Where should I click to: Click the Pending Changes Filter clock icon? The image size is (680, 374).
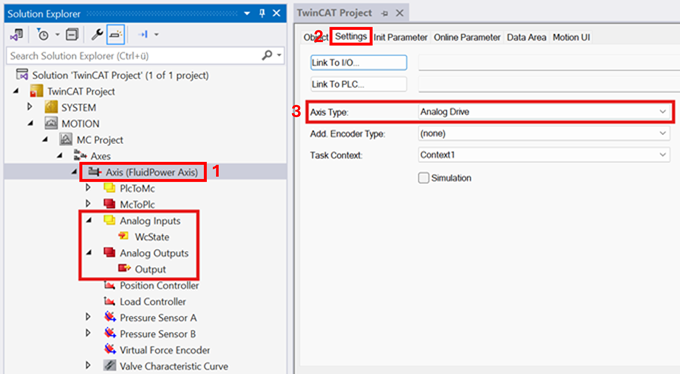[42, 35]
